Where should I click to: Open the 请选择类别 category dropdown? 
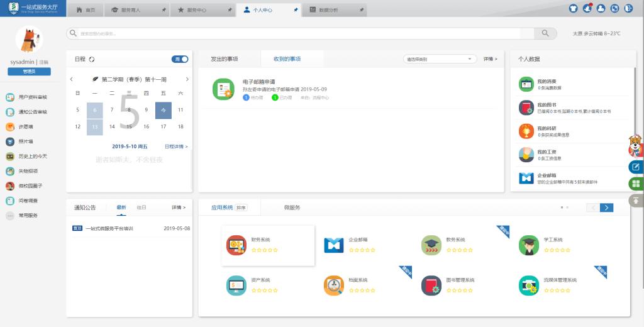coord(440,59)
